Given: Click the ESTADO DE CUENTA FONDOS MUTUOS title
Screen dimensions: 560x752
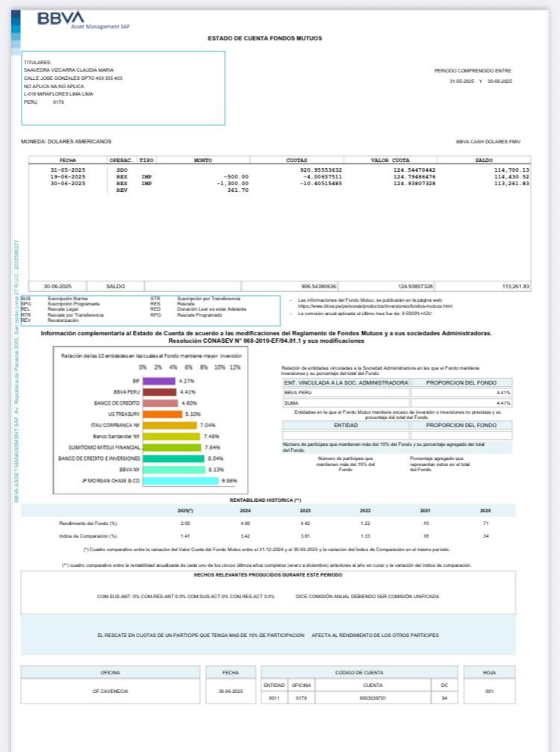Looking at the screenshot, I should [x=265, y=37].
